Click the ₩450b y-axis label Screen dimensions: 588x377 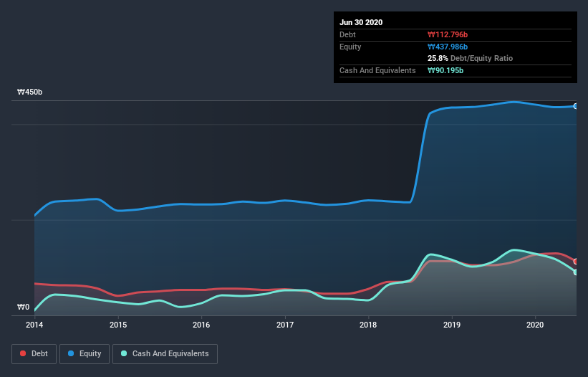(x=30, y=92)
